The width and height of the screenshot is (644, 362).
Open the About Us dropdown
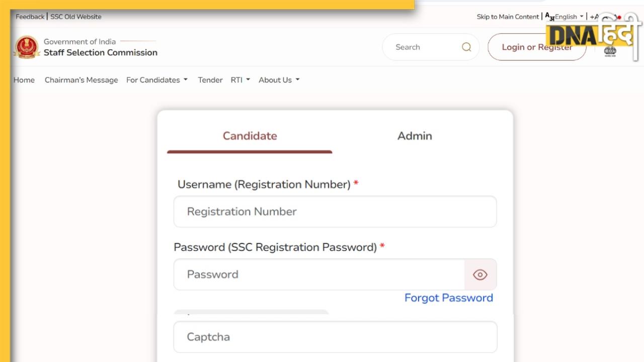click(279, 80)
